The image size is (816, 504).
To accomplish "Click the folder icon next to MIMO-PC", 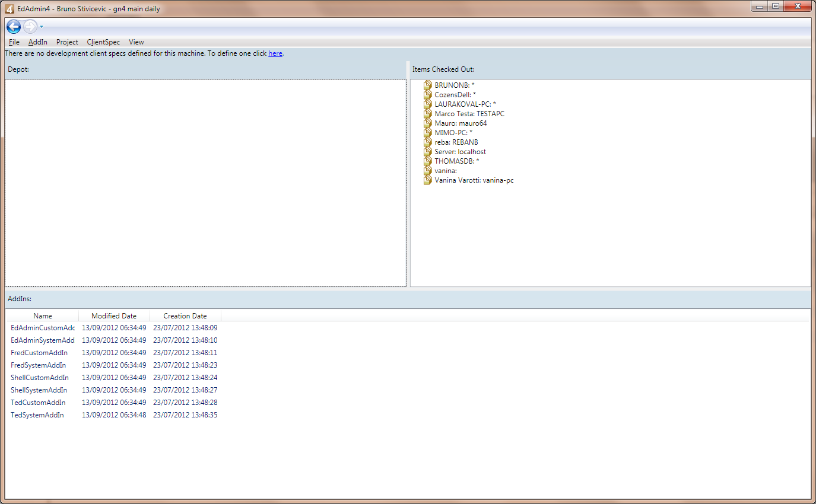I will point(428,133).
